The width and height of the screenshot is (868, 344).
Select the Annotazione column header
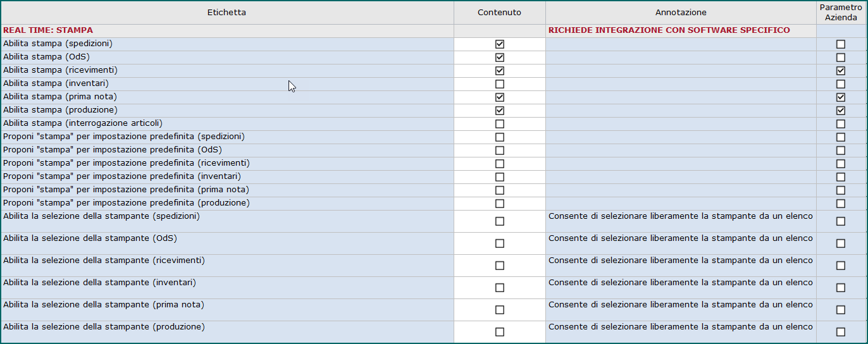tap(681, 13)
